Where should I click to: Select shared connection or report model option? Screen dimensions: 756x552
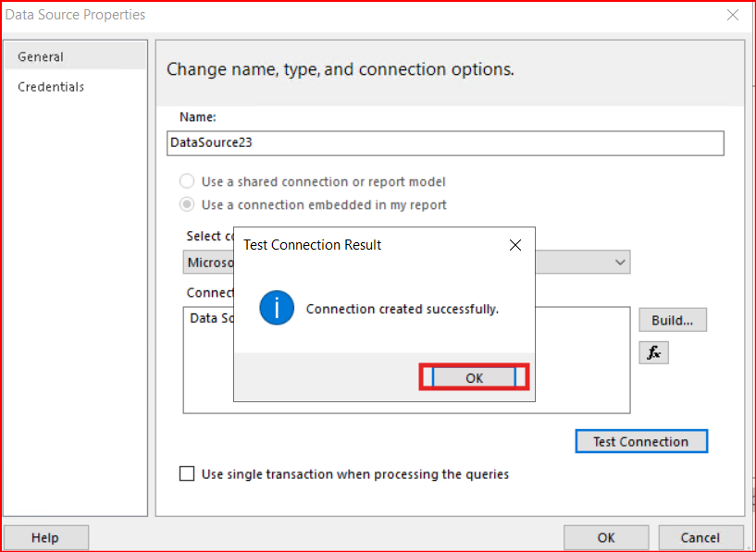187,182
